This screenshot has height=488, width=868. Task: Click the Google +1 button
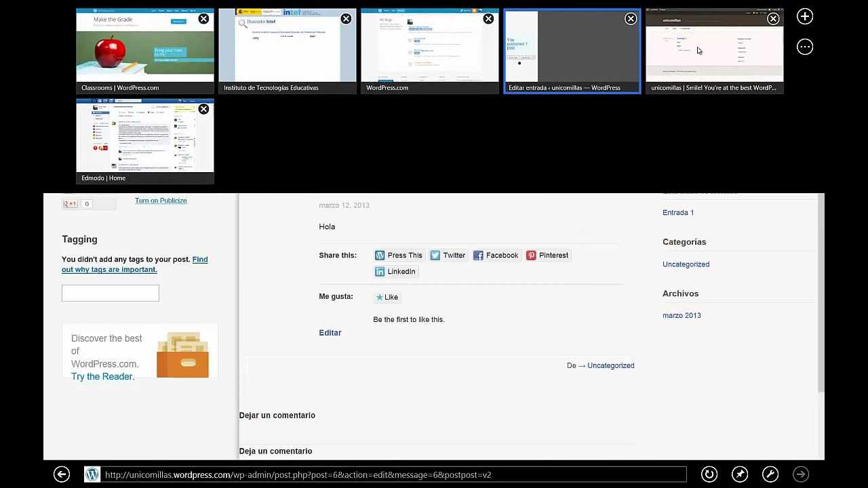(71, 203)
